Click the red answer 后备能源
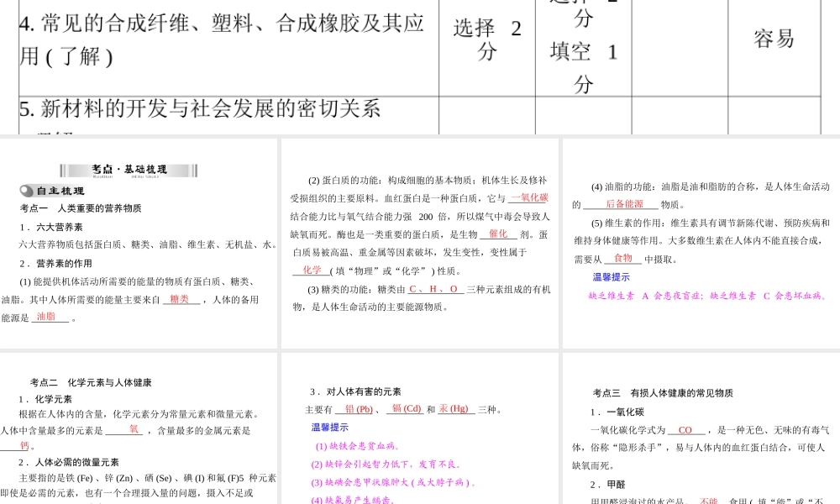840x504 pixels. [624, 204]
